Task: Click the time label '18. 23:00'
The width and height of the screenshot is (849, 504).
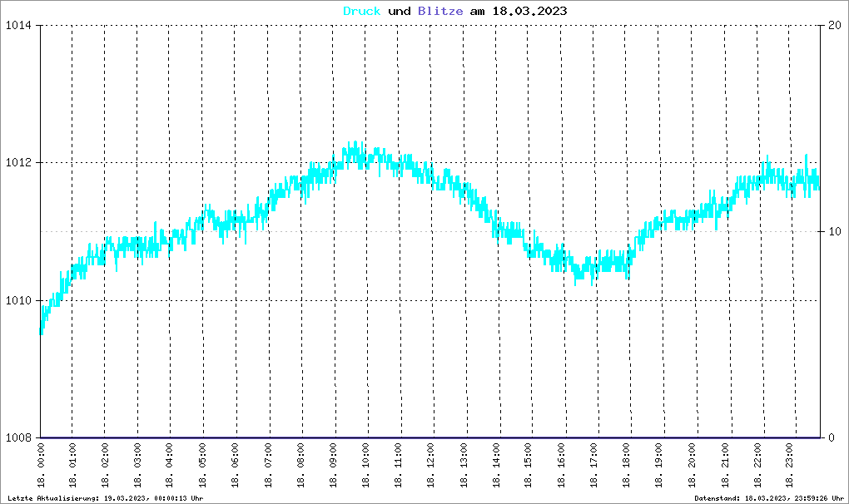Action: pos(789,465)
